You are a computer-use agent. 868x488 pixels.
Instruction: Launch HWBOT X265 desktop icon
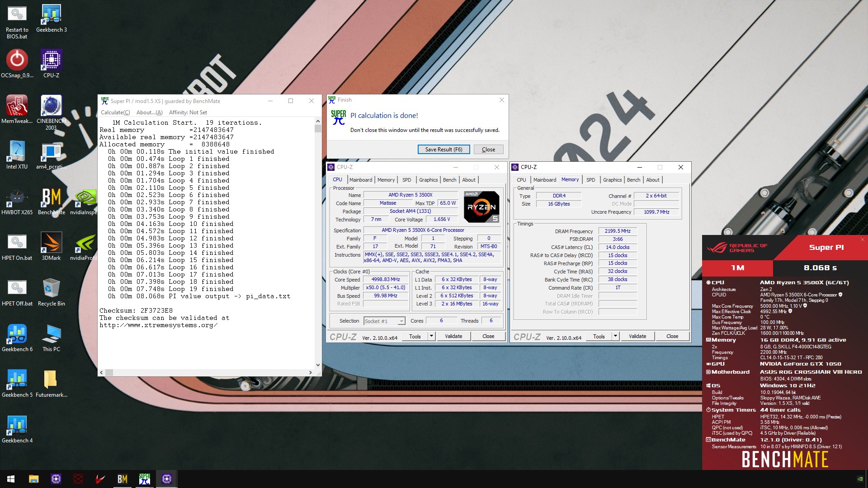(17, 201)
